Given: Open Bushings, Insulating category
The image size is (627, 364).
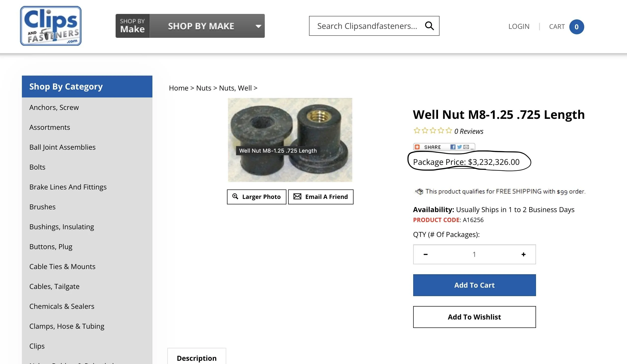Looking at the screenshot, I should pyautogui.click(x=61, y=227).
